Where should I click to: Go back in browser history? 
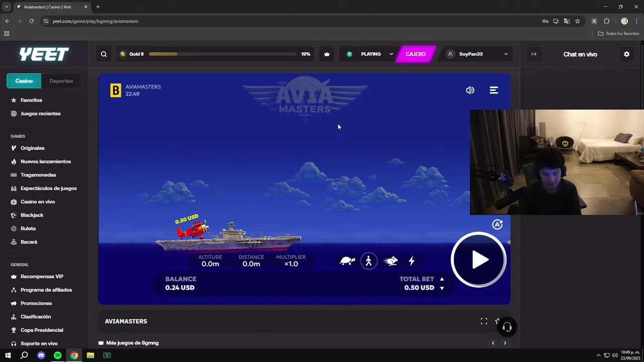tap(7, 21)
